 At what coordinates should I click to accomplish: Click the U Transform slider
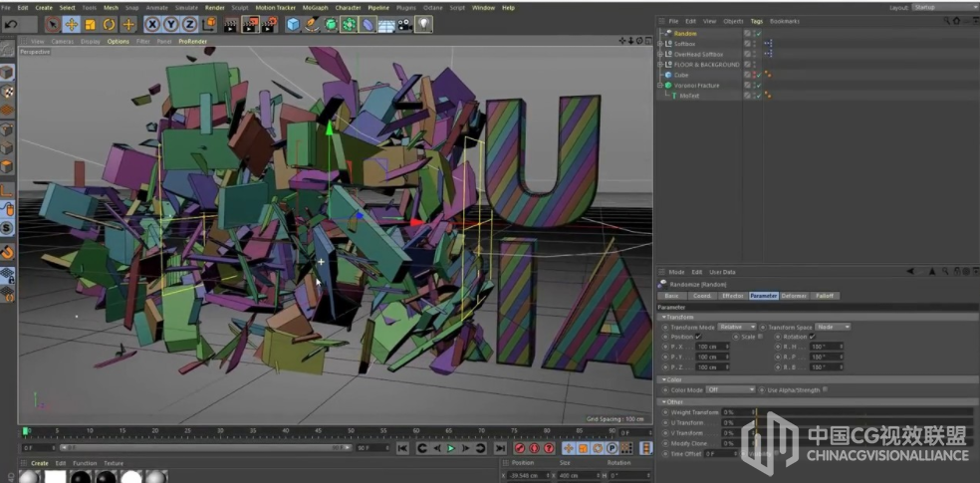[863, 423]
